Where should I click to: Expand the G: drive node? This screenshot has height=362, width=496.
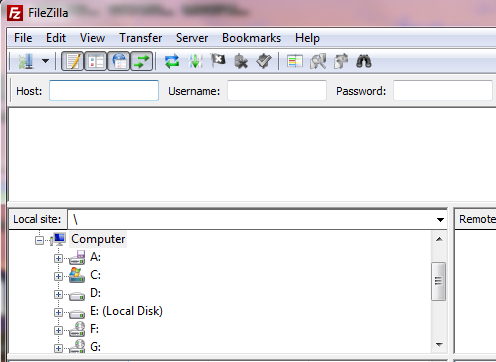click(58, 348)
